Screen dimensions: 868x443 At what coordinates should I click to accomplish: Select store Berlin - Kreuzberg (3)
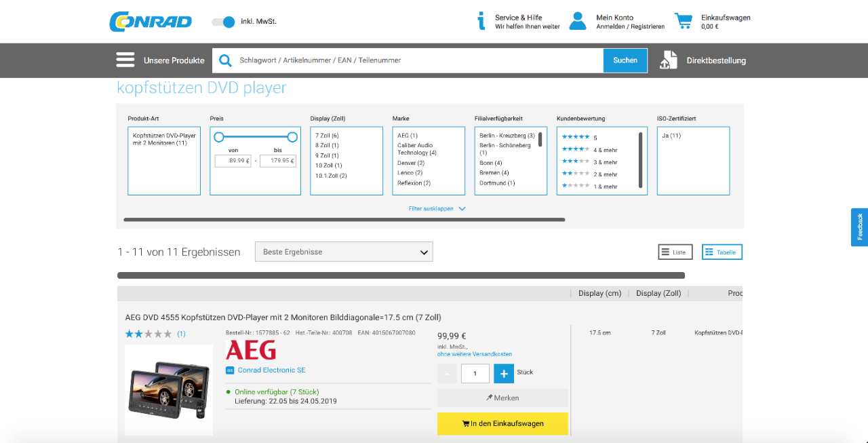507,136
